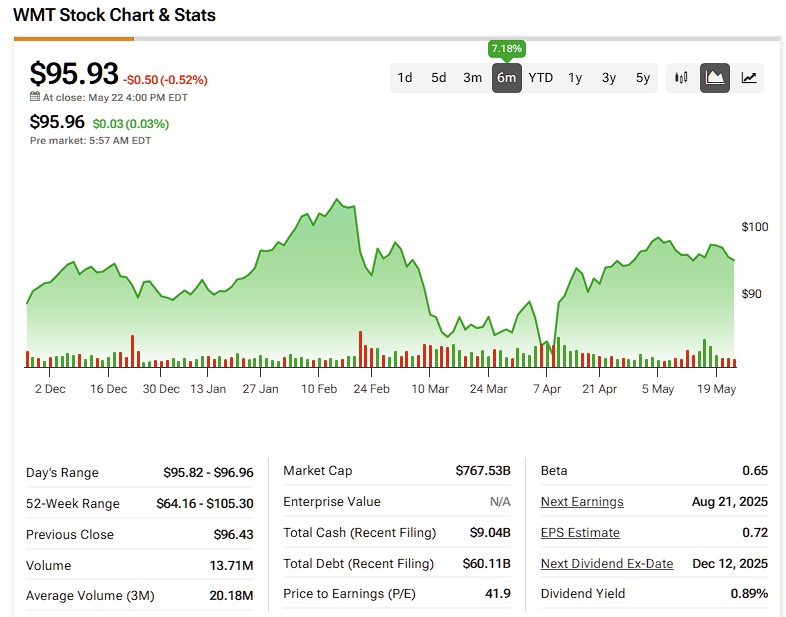Click the calendar icon near At close
Screen dimensions: 786x617
tap(35, 97)
